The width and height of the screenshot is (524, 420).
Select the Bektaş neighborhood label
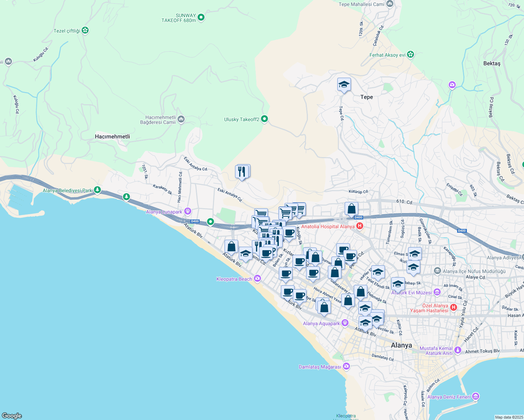click(x=492, y=63)
